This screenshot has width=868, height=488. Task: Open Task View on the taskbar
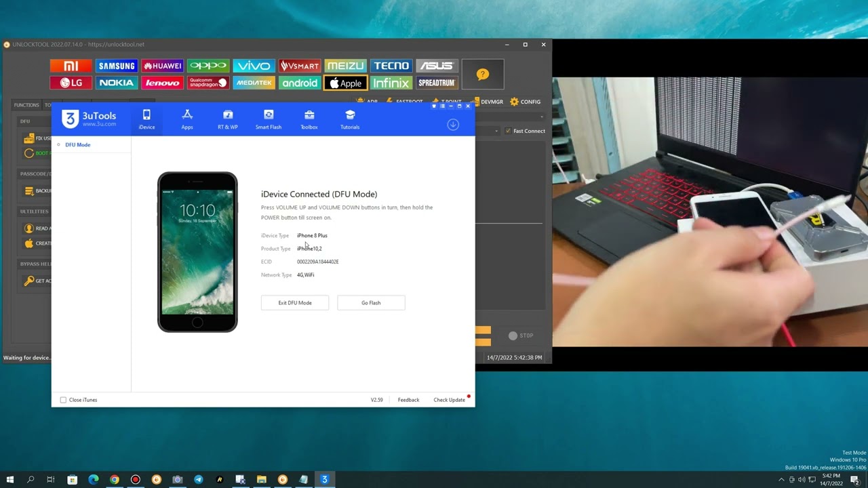51,479
